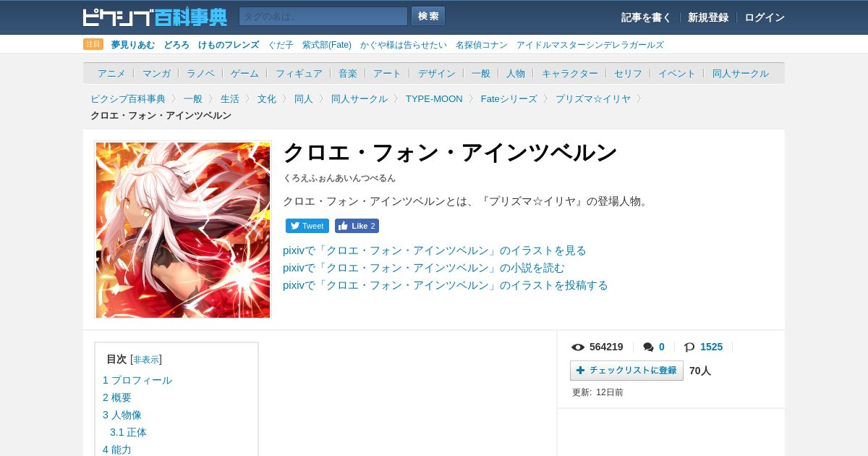
Task: Click the pixiv works icon beside 1525
Action: click(689, 347)
